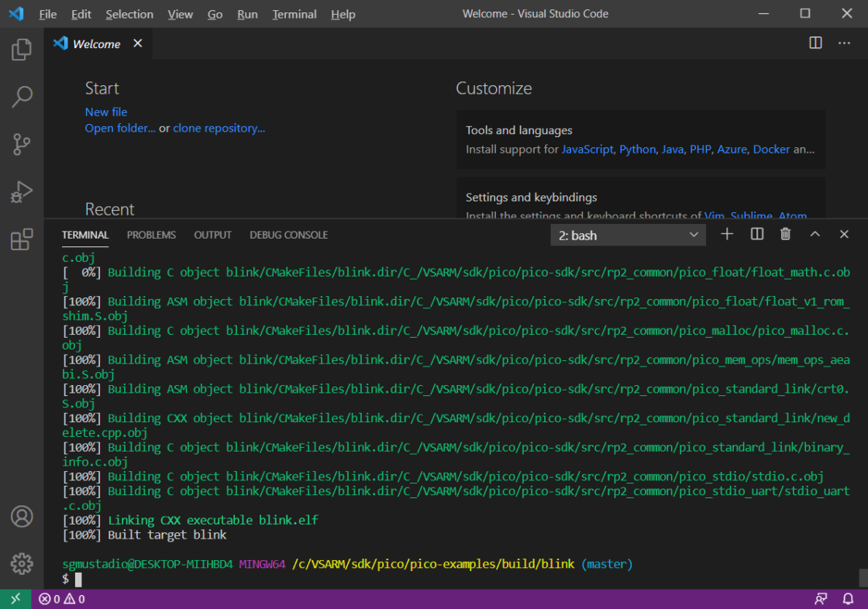The height and width of the screenshot is (609, 868).
Task: Open the Extensions marketplace icon
Action: 21,240
